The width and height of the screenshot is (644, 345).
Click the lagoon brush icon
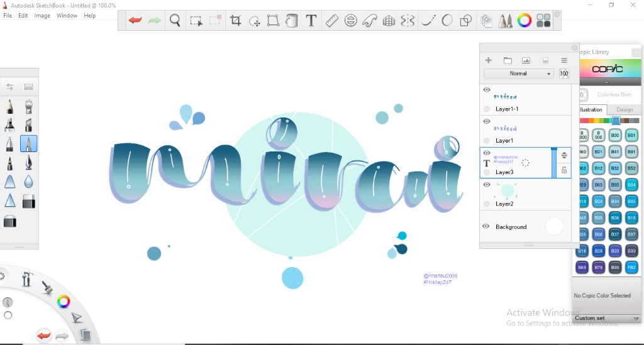[47, 287]
